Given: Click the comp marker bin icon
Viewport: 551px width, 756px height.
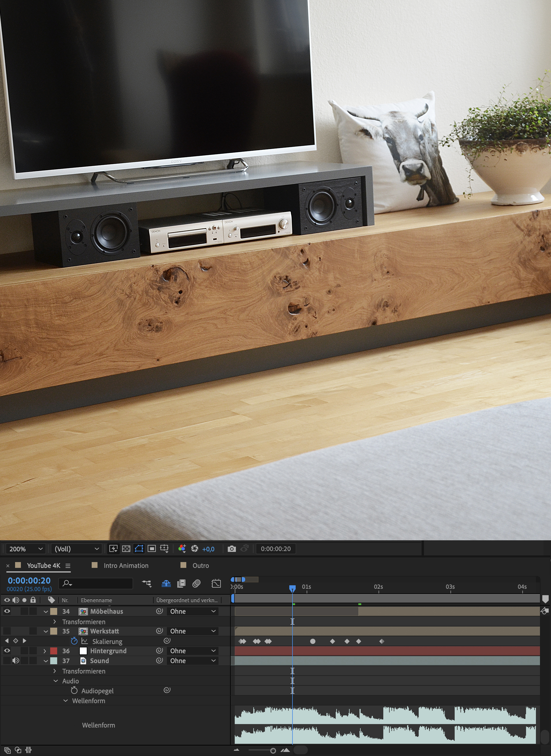Looking at the screenshot, I should pyautogui.click(x=545, y=600).
